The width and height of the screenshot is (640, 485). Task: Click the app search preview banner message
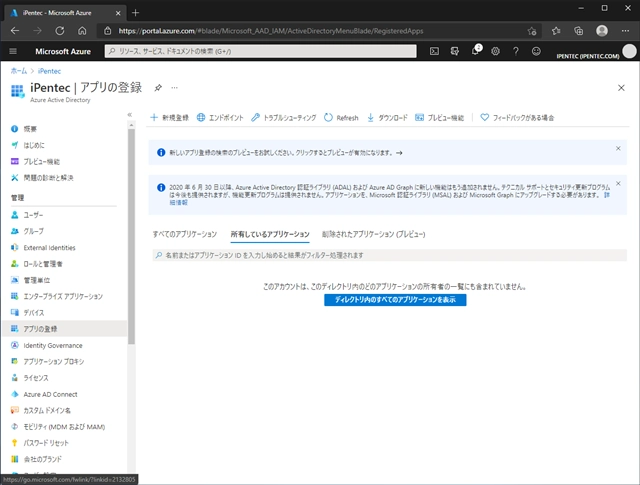tap(286, 153)
